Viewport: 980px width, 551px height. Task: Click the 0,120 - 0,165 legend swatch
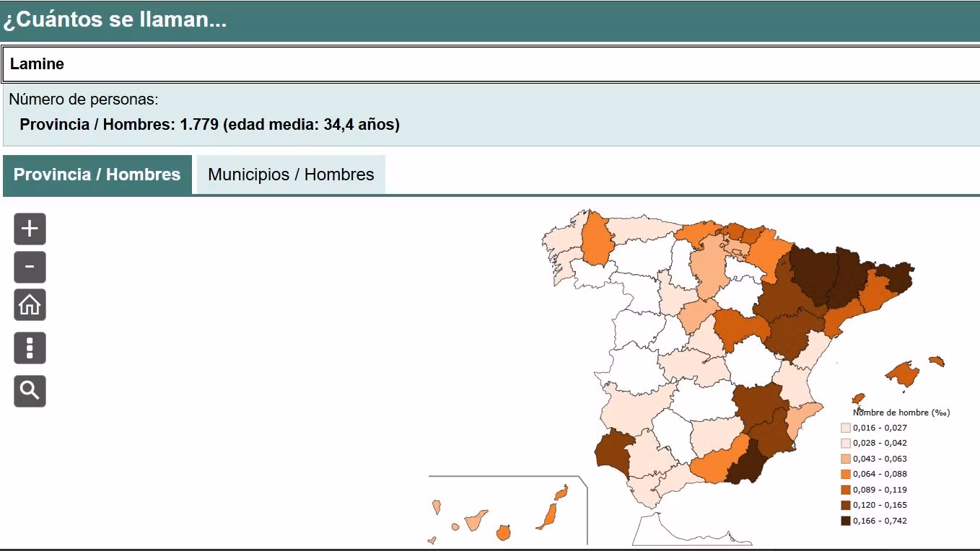(846, 505)
